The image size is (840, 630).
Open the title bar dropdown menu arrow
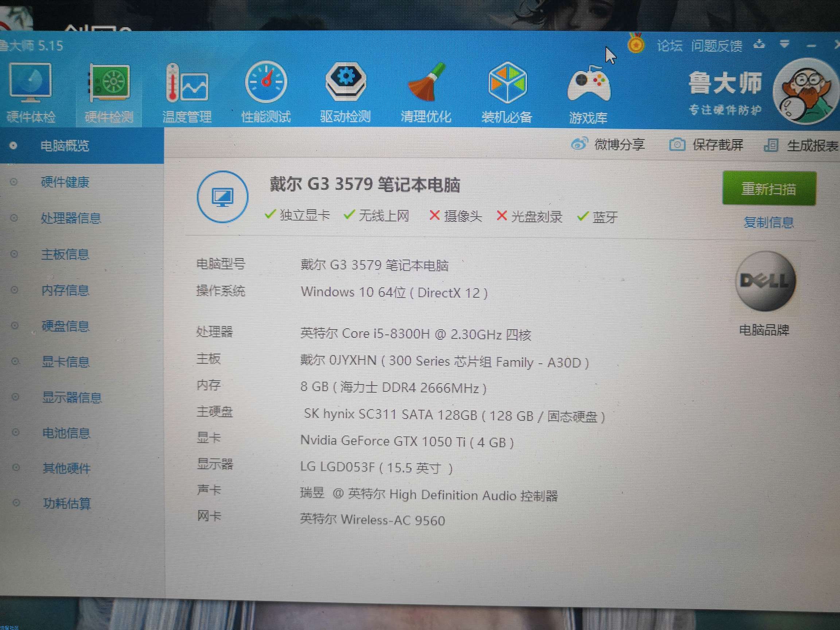[x=785, y=44]
